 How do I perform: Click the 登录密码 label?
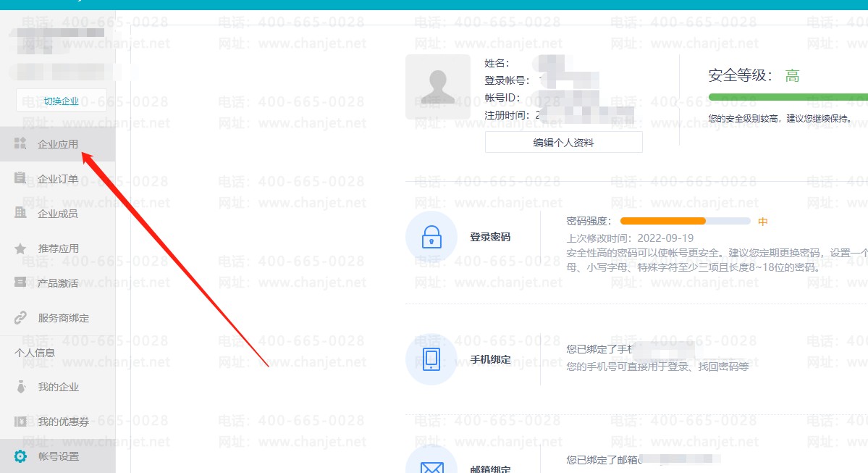click(x=490, y=237)
